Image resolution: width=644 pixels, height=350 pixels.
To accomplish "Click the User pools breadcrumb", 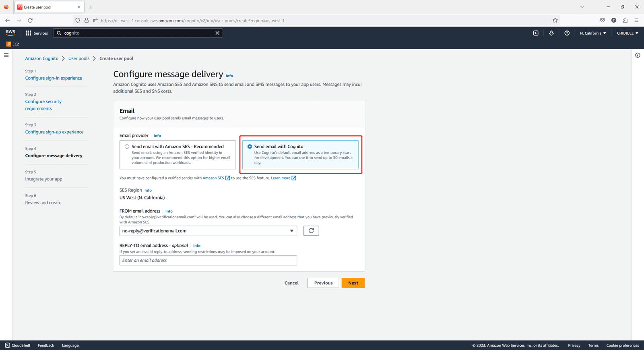I will tap(79, 58).
